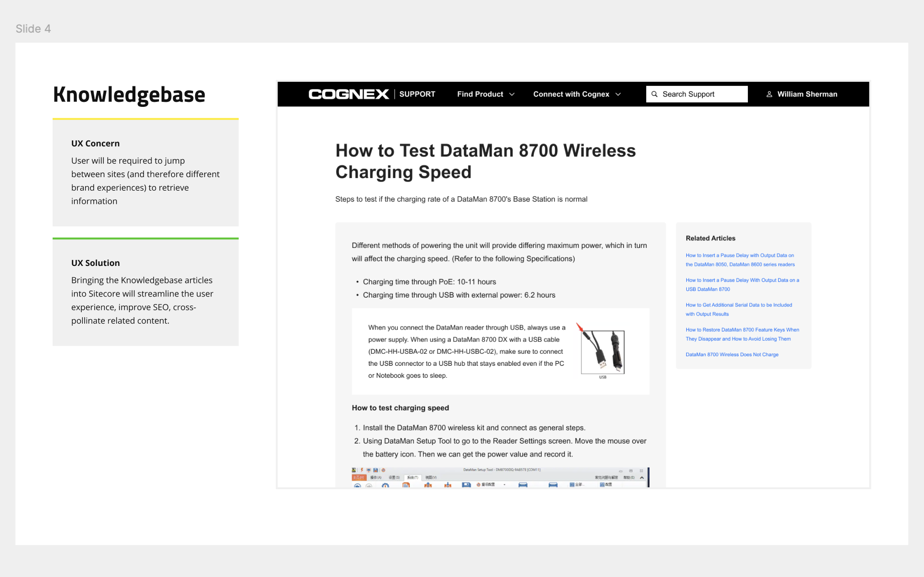
Task: Open DataMan 8700 Wireless Does Not Charge link
Action: 732,355
